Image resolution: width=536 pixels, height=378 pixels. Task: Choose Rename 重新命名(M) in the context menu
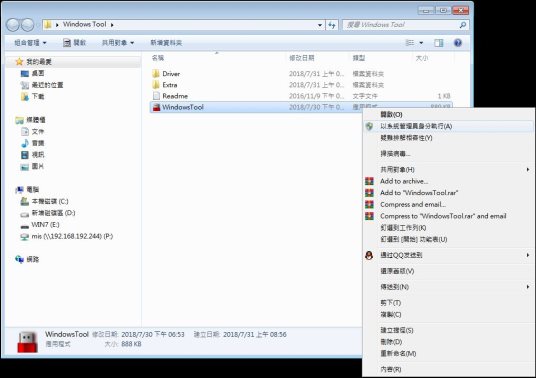click(448, 353)
